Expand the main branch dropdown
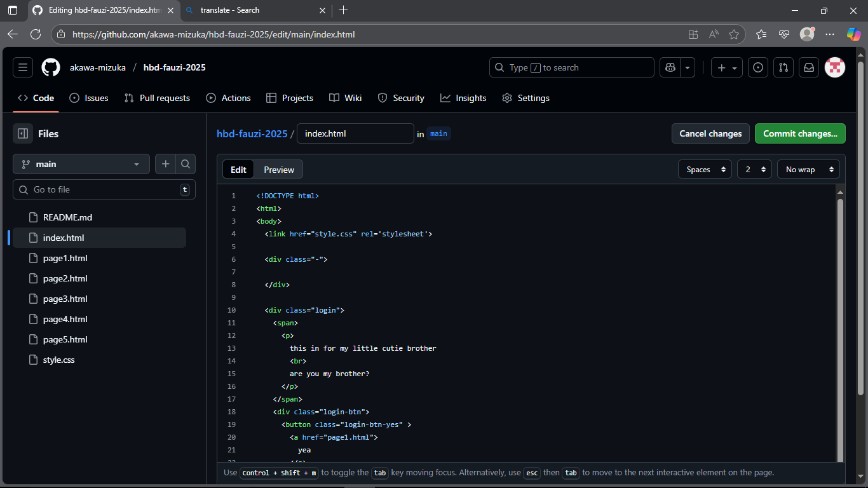Image resolution: width=868 pixels, height=488 pixels. tap(81, 164)
